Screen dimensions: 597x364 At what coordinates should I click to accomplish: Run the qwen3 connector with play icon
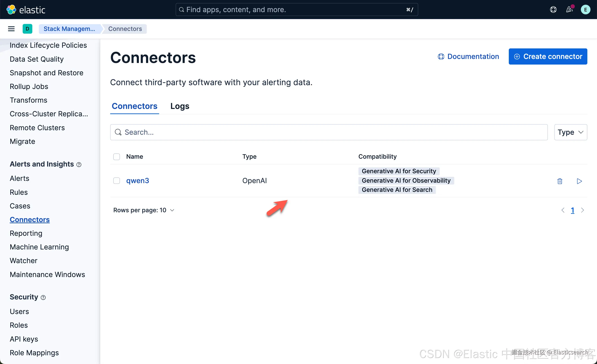coord(579,181)
